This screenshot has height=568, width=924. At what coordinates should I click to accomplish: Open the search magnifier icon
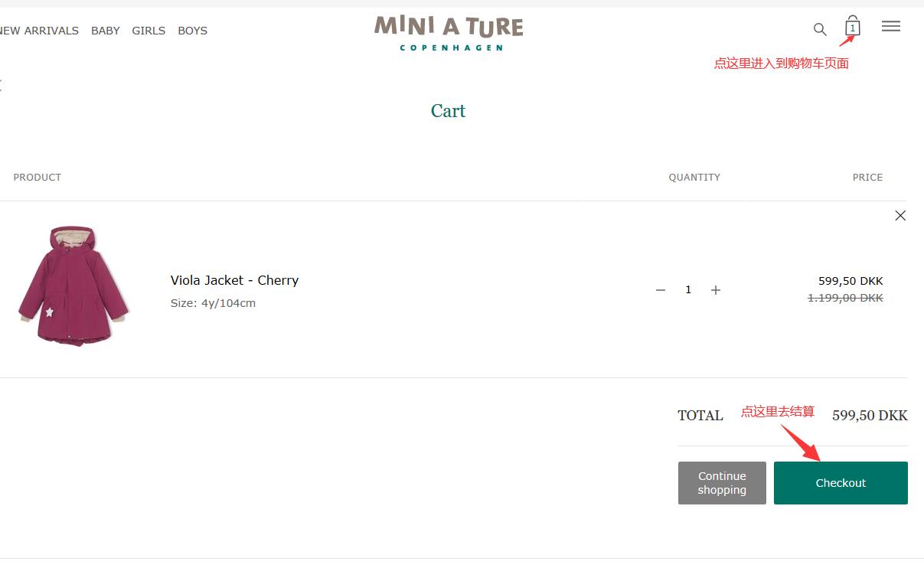(x=819, y=30)
